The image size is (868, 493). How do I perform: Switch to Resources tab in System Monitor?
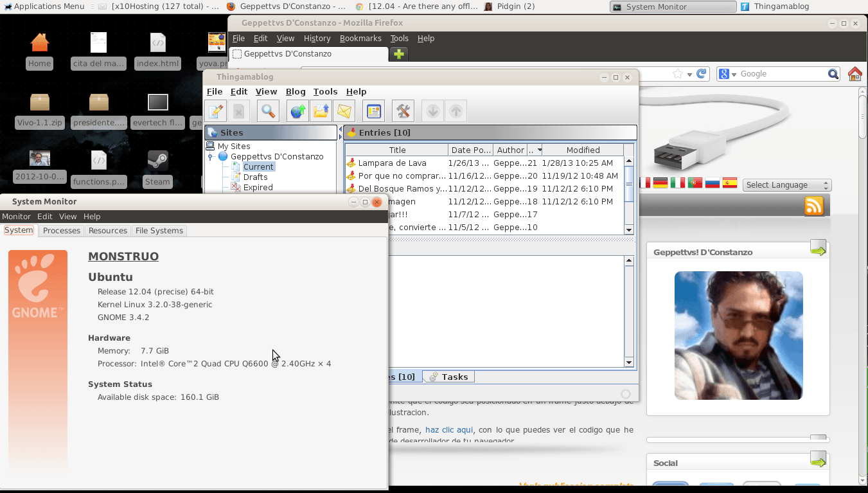108,231
